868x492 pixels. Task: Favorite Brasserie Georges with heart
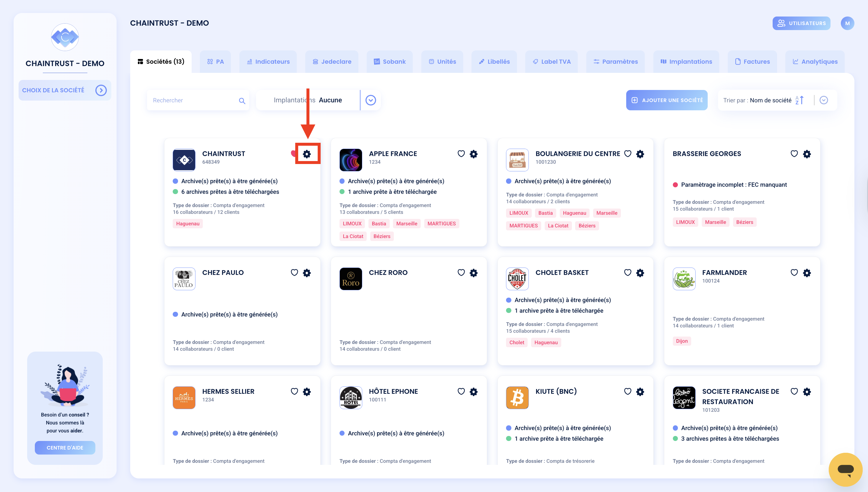click(794, 154)
